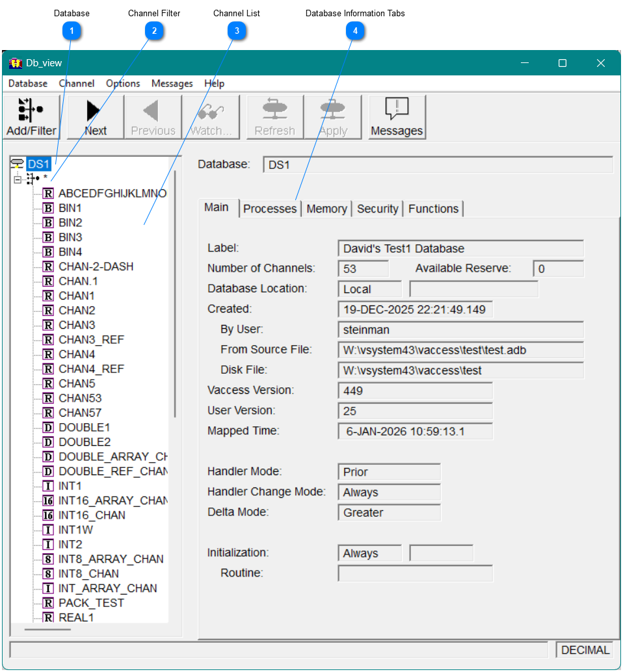Switch to the Security tab
Image resolution: width=623 pixels, height=672 pixels.
point(378,209)
